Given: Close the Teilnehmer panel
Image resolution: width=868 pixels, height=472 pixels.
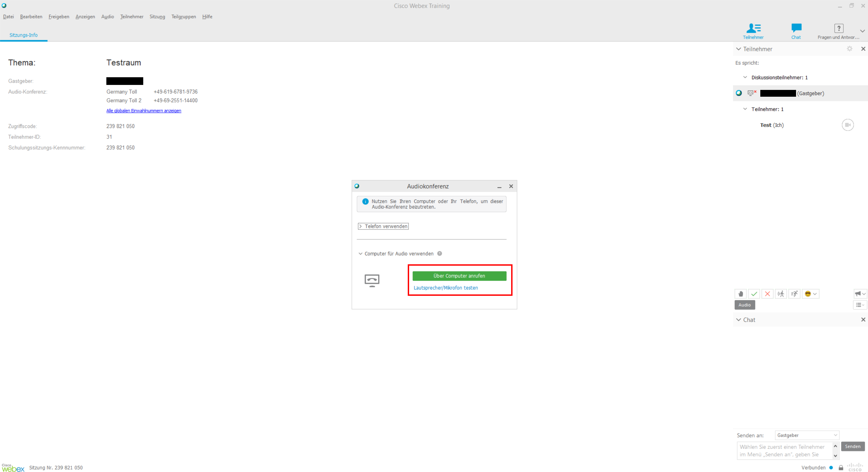Looking at the screenshot, I should (x=863, y=49).
